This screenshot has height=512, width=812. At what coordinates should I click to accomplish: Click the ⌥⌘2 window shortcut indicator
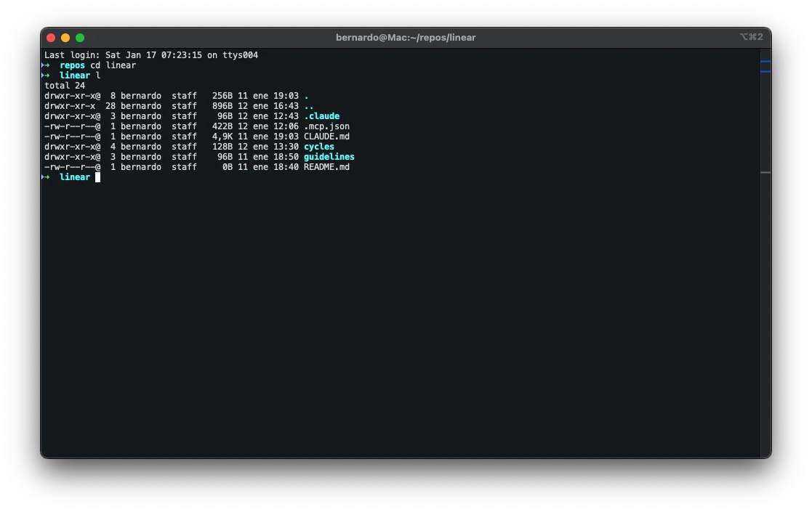point(751,37)
